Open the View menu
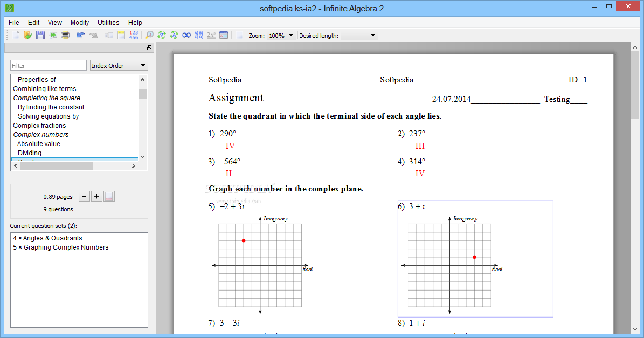644x338 pixels. [x=54, y=23]
